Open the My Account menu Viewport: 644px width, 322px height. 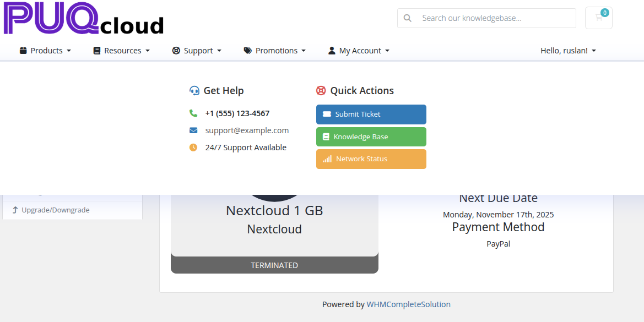(359, 51)
